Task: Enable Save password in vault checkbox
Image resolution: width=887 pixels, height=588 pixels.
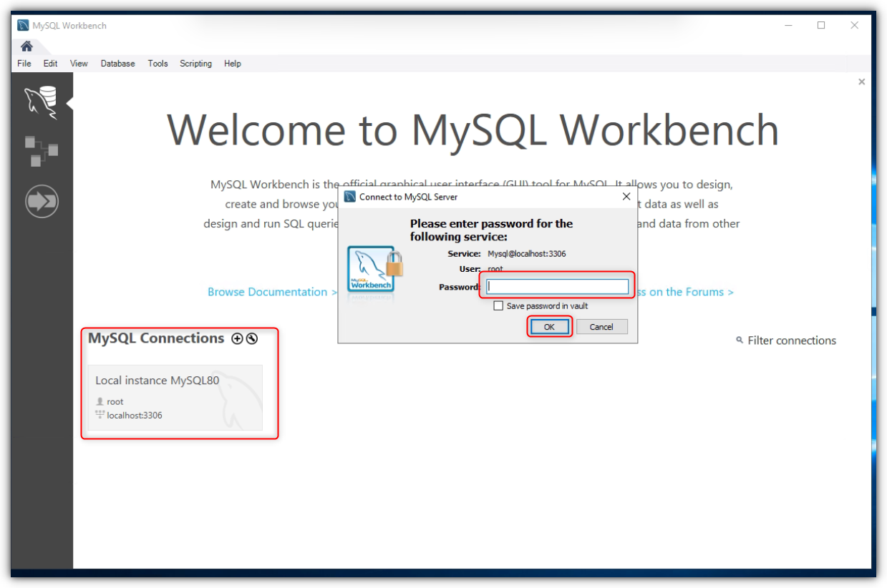Action: click(x=498, y=306)
